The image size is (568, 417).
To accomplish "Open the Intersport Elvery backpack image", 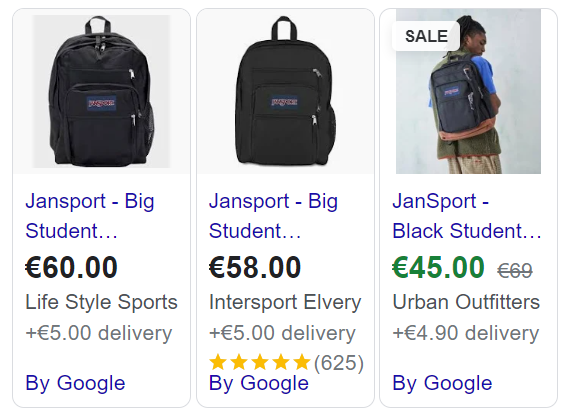I will (x=285, y=91).
